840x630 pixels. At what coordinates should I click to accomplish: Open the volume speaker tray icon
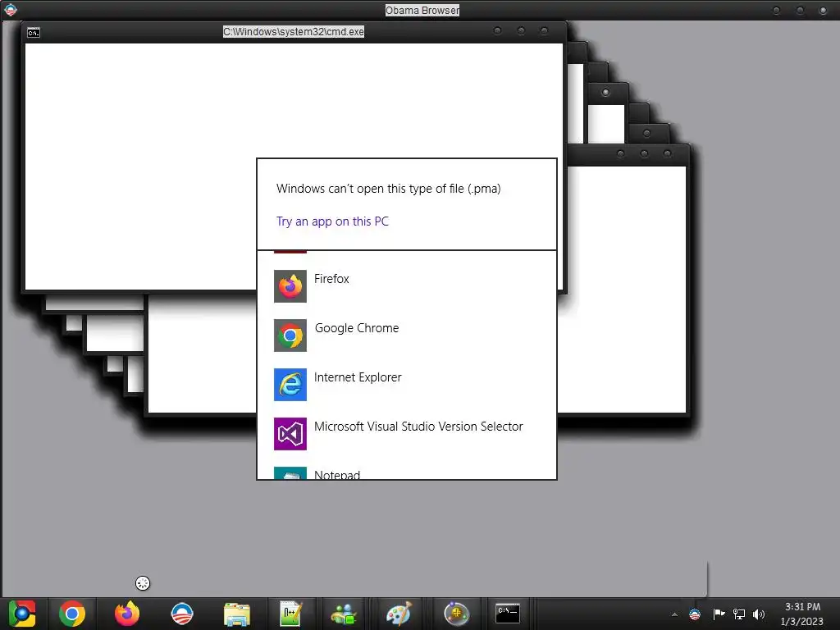coord(759,614)
